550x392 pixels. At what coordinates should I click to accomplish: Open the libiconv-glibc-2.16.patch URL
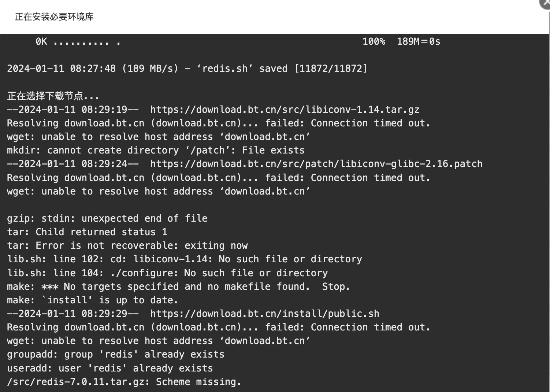click(316, 164)
